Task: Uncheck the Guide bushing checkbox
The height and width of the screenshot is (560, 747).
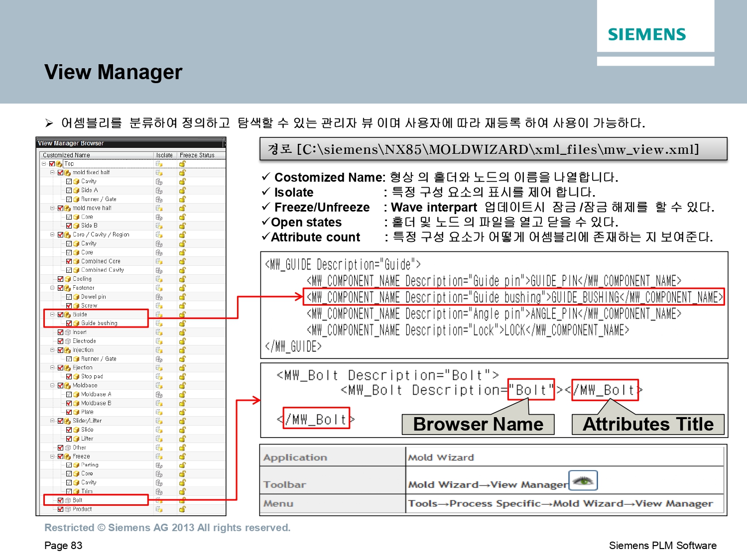Action: click(x=69, y=323)
